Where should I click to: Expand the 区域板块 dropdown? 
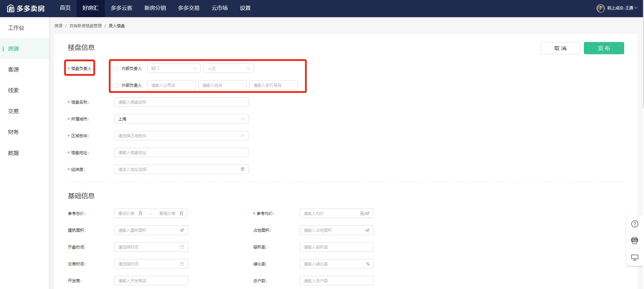181,136
